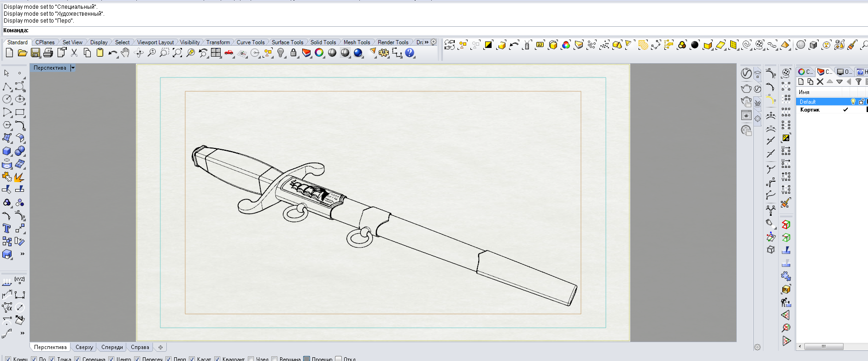Open the Curve Tools toolbar tab

point(251,42)
